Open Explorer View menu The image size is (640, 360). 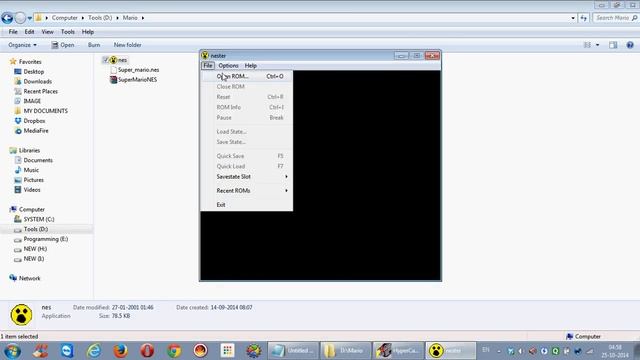point(47,32)
